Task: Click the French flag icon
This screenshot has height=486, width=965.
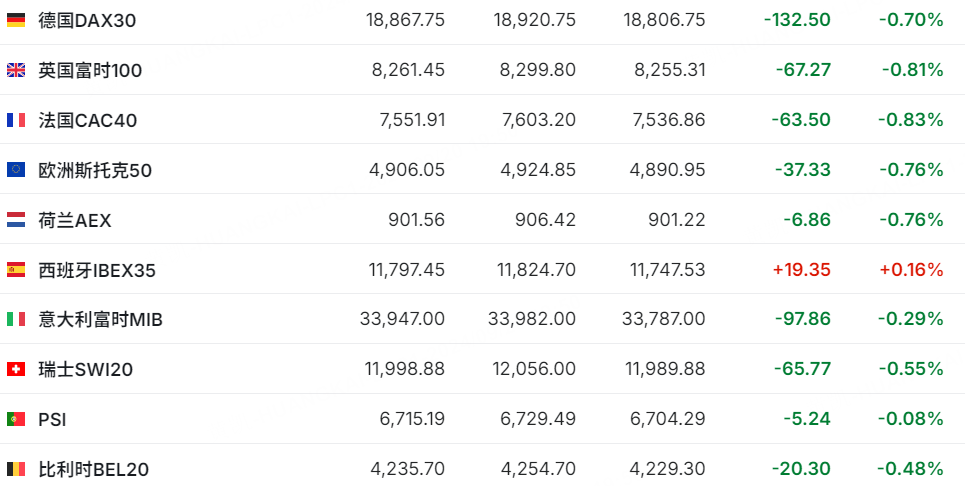Action: 16,120
